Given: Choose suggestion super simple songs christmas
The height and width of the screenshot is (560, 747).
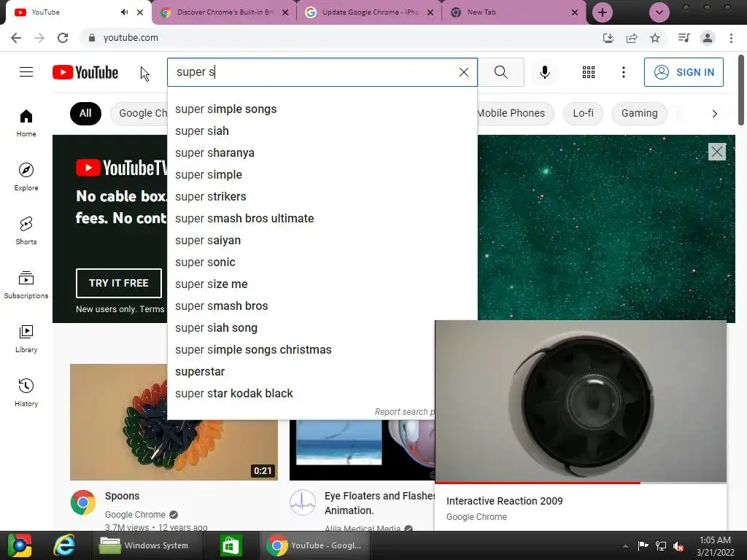Looking at the screenshot, I should click(301, 349).
